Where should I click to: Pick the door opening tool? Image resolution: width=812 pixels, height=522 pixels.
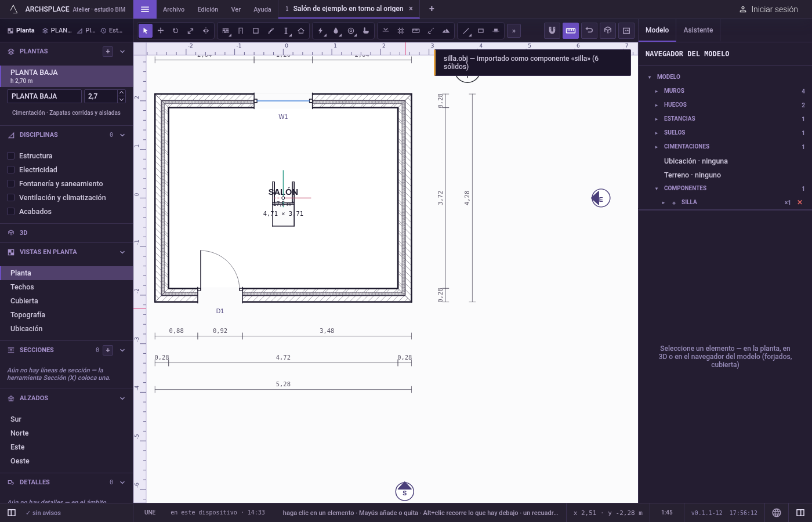pyautogui.click(x=241, y=31)
